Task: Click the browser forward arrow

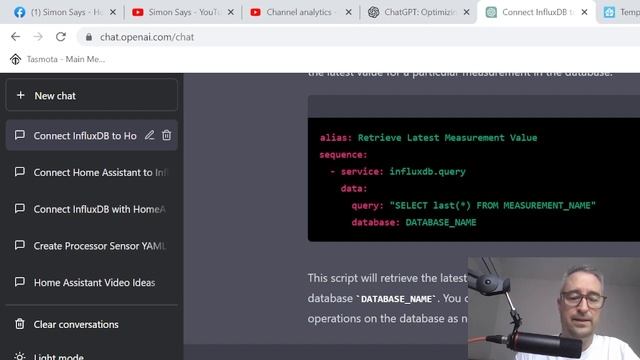Action: point(38,37)
